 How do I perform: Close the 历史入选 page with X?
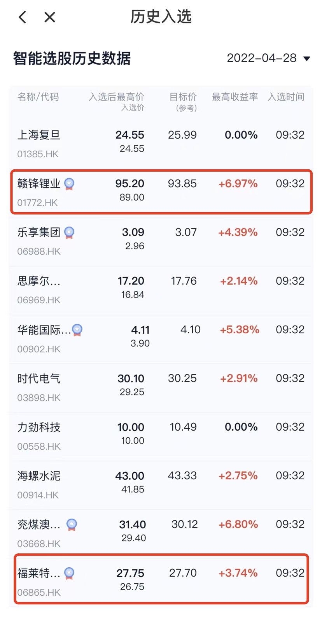pyautogui.click(x=50, y=17)
